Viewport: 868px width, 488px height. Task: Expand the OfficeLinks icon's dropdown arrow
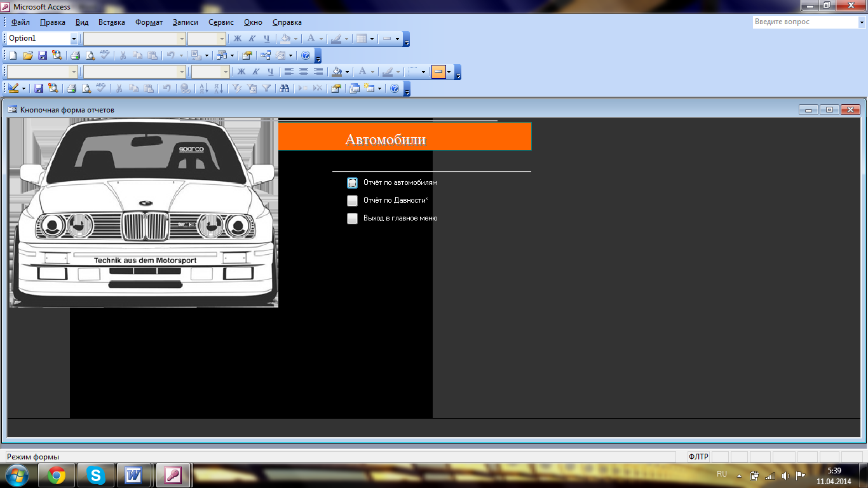[207, 55]
